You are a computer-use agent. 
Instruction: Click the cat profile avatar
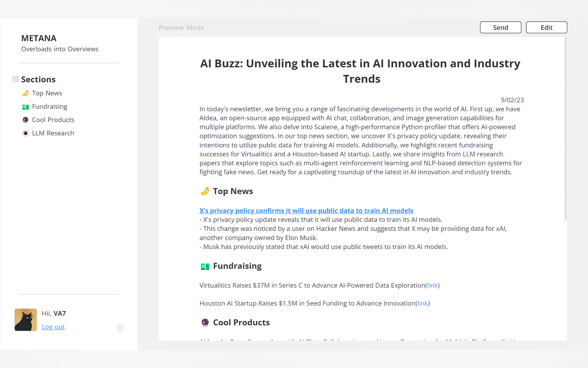click(26, 320)
